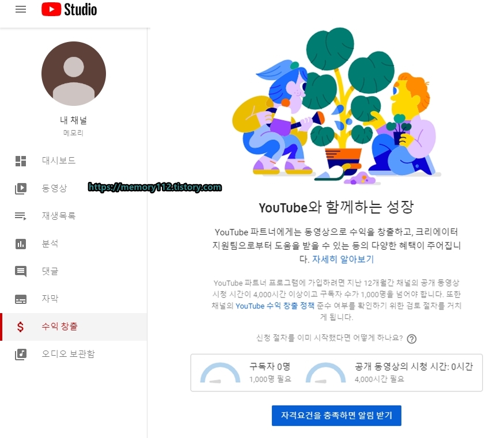Viewport: 504px width, 438px height.
Task: Click the channel name 메모리
Action: 74,133
